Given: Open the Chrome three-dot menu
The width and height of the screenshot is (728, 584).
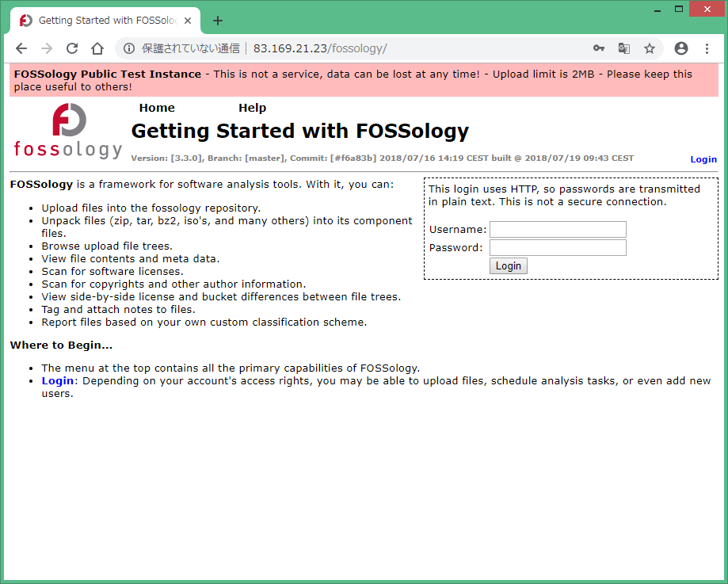Looking at the screenshot, I should 707,48.
